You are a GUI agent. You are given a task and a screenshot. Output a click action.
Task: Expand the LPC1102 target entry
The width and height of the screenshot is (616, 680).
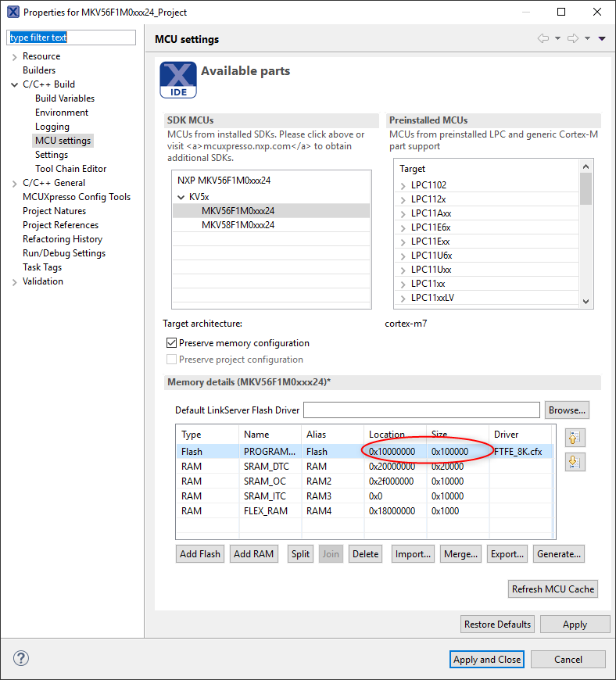(403, 185)
